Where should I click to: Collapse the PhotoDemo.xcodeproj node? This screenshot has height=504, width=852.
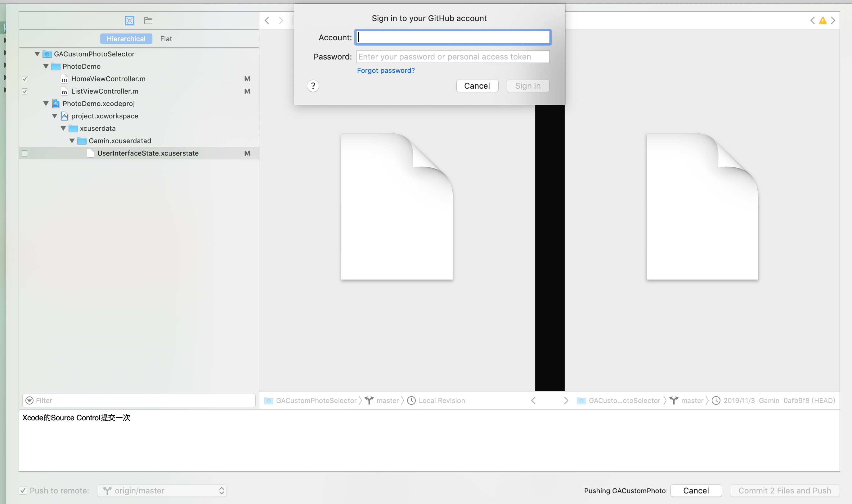[46, 104]
